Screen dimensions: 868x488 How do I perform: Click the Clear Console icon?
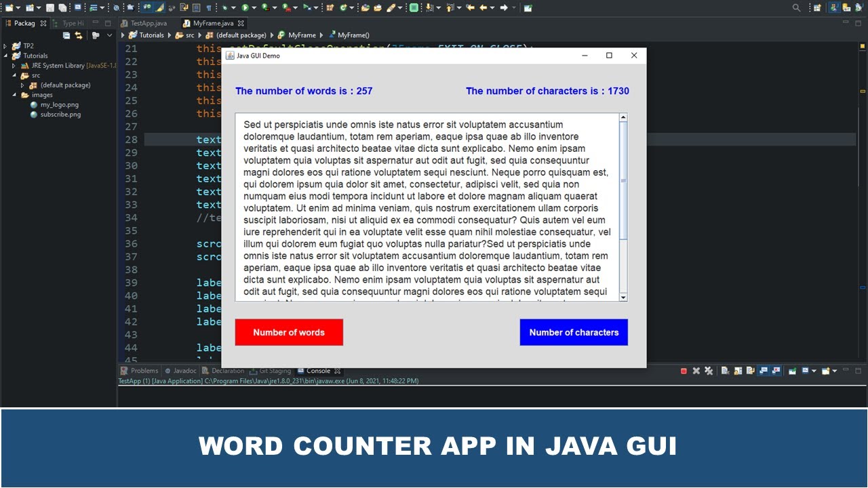click(x=725, y=371)
